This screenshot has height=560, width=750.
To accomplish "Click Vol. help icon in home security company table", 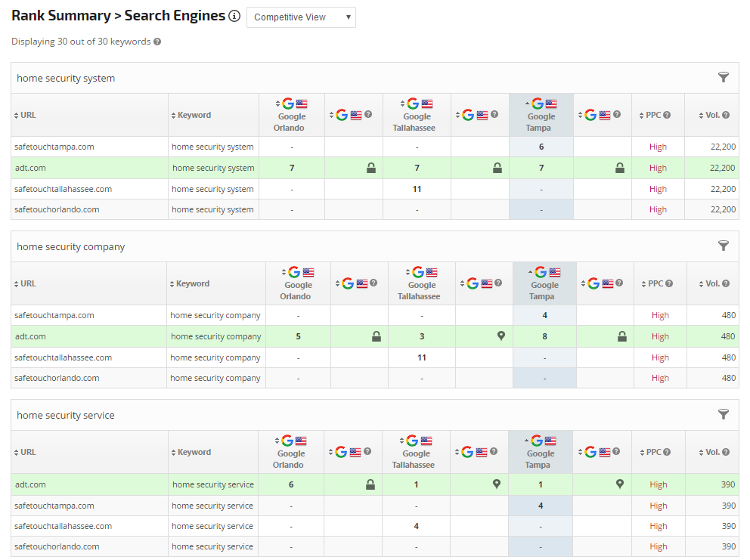I will pyautogui.click(x=726, y=284).
